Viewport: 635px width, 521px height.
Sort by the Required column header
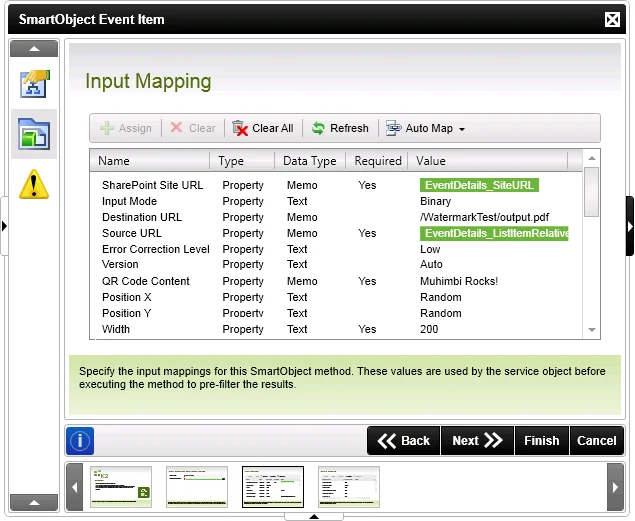click(378, 161)
